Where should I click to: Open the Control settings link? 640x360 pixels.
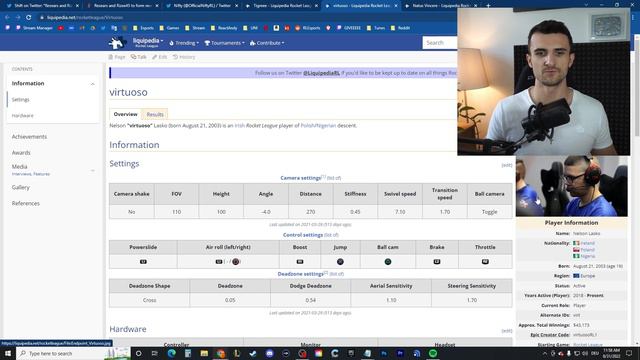[x=302, y=235]
